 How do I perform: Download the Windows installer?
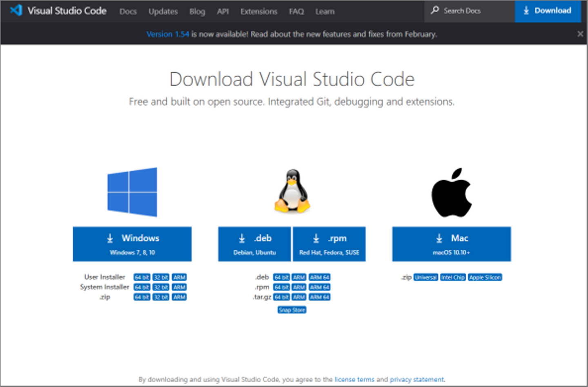click(132, 244)
